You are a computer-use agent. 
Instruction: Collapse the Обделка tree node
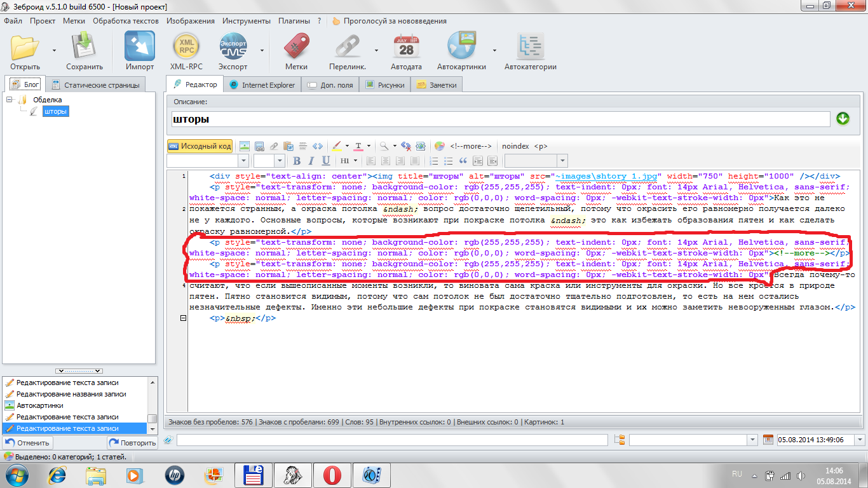click(10, 100)
